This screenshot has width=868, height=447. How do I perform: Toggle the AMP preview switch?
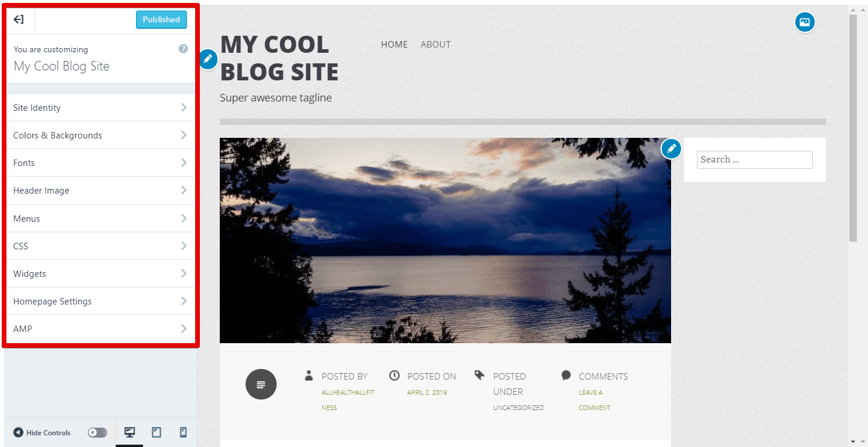(x=98, y=432)
